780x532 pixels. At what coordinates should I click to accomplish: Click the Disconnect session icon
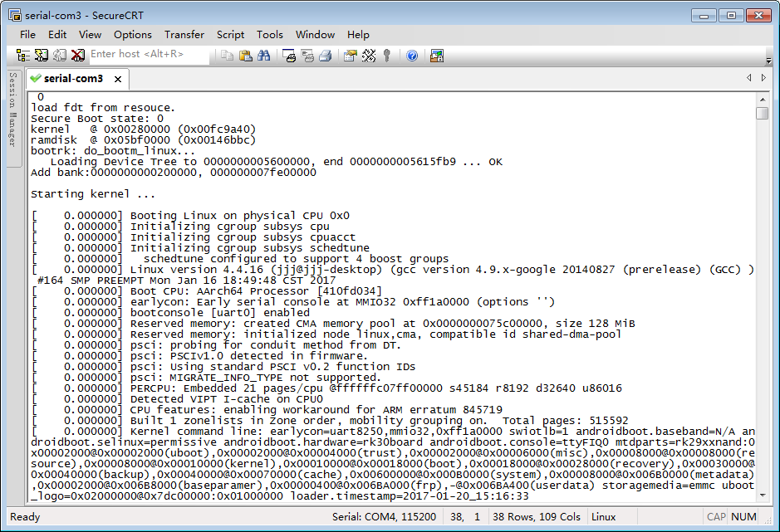tap(77, 56)
